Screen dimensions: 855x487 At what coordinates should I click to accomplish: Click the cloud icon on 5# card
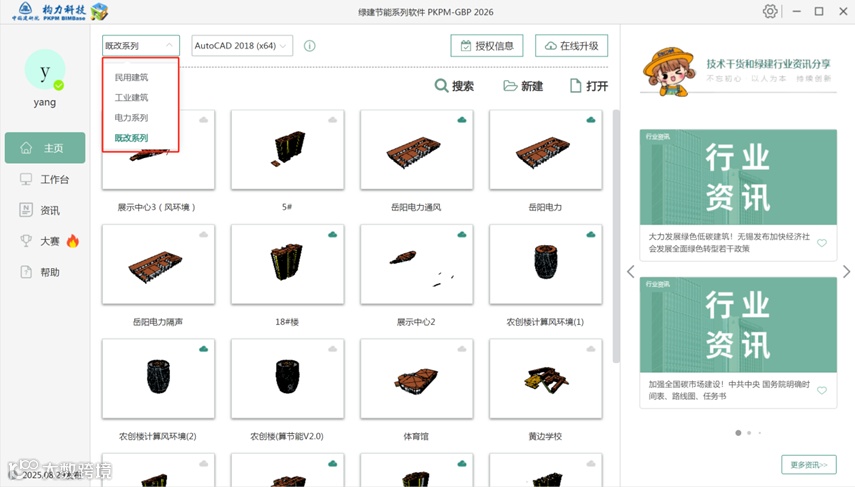(x=333, y=119)
